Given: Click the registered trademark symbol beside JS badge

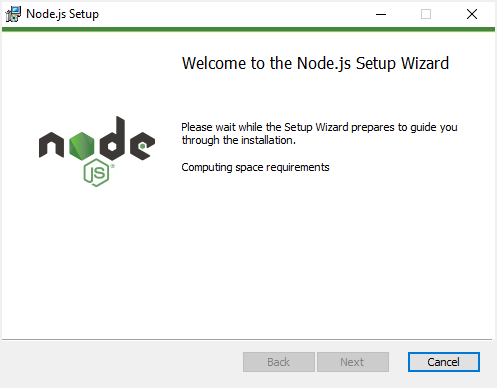Looking at the screenshot, I should pyautogui.click(x=113, y=166).
